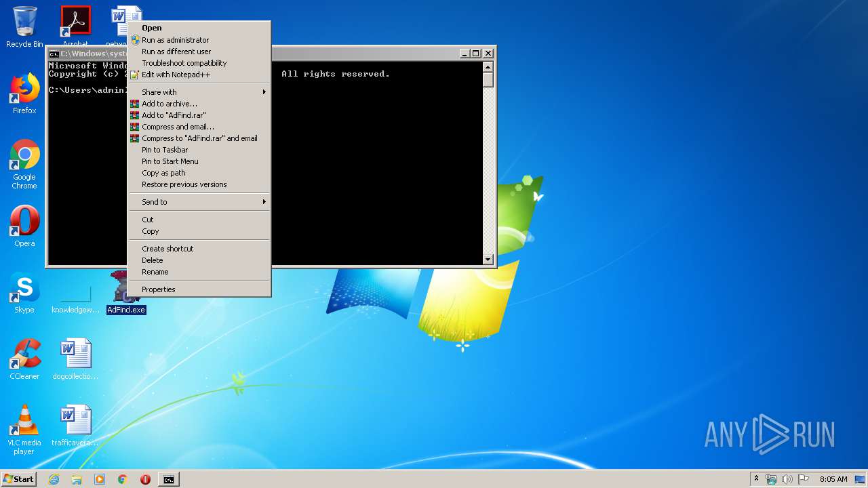
Task: Open Opera from the taskbar
Action: (145, 479)
